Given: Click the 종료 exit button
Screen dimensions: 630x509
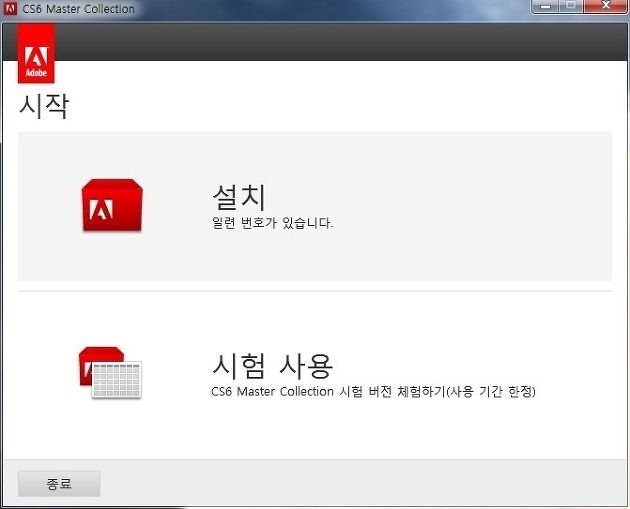Looking at the screenshot, I should point(59,484).
